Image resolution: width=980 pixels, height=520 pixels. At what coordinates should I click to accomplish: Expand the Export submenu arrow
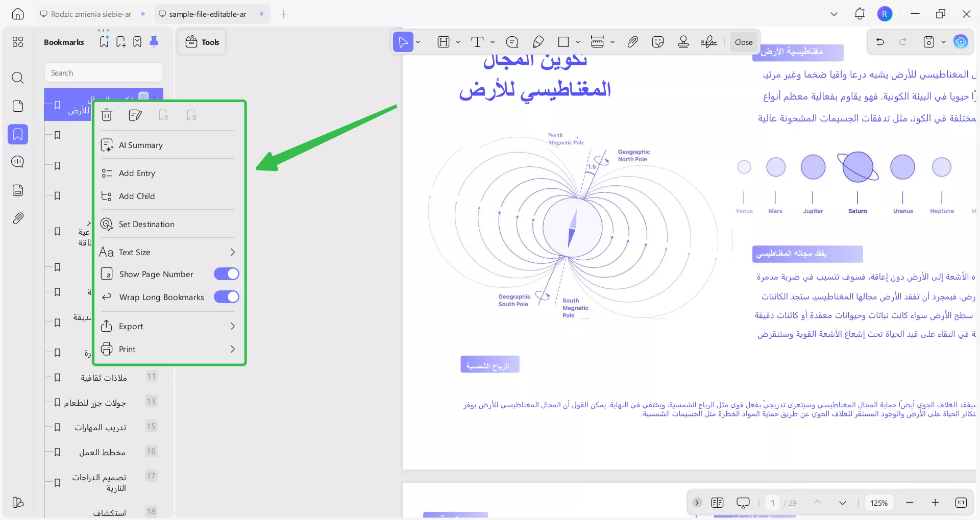tap(233, 326)
